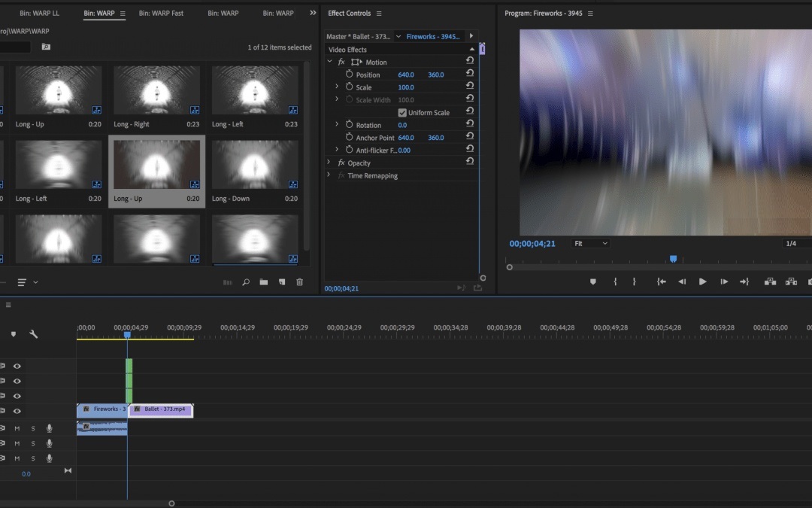
Task: Open the timeline wrench settings
Action: coord(34,334)
